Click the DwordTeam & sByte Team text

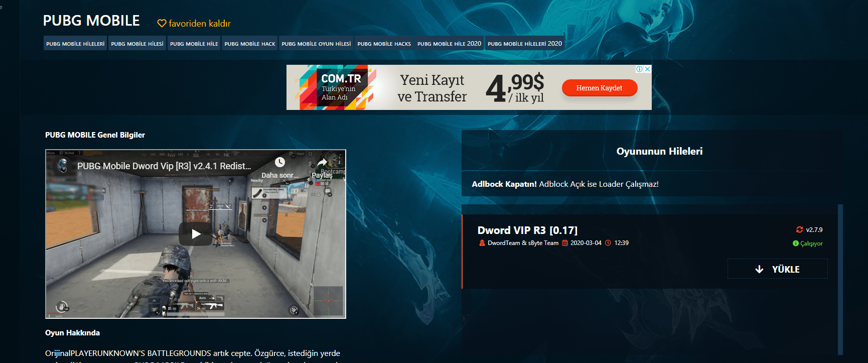[x=523, y=243]
